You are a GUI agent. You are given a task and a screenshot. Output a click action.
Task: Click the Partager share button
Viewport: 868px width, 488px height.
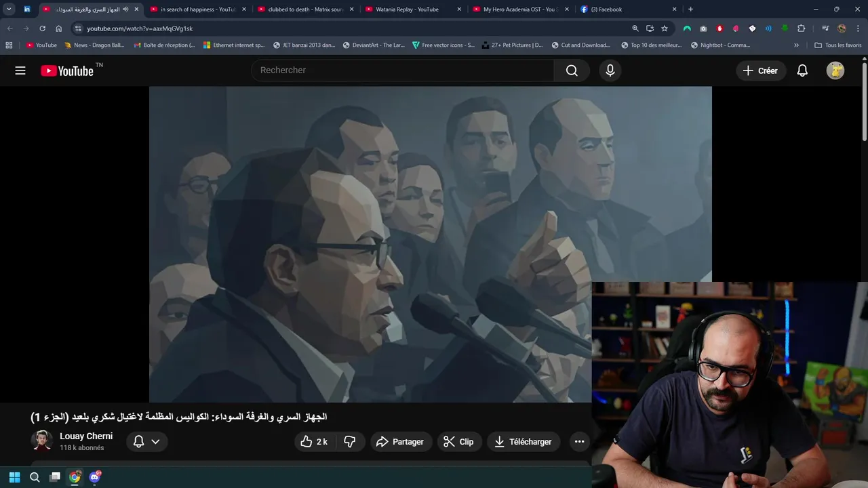[x=400, y=442]
